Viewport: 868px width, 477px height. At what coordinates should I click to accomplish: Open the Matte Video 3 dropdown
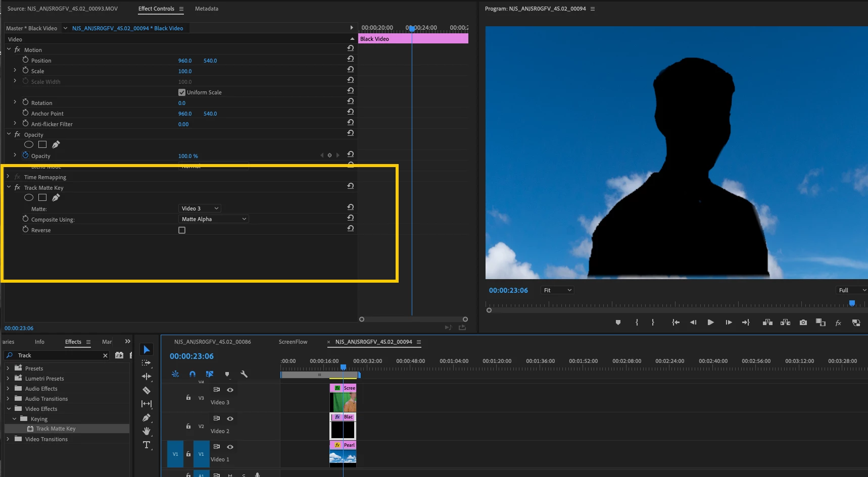(x=200, y=208)
